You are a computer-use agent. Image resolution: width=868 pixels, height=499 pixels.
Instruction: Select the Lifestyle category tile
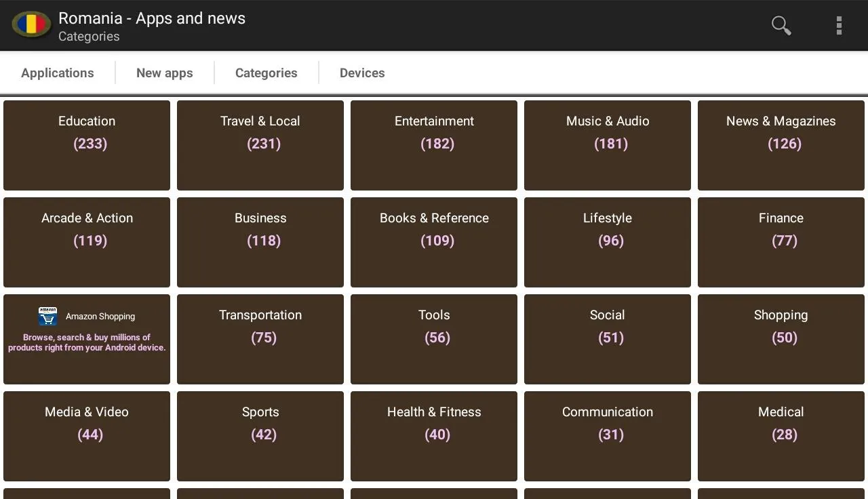608,243
